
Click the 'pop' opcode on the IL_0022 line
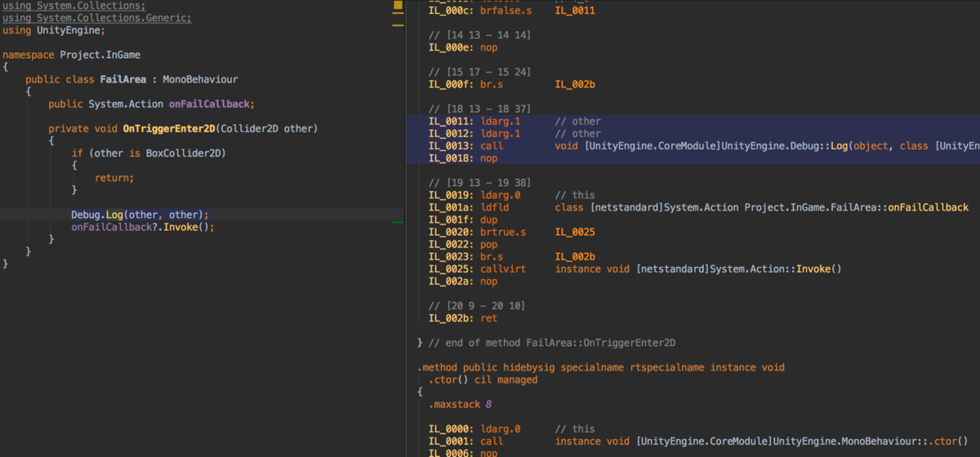click(x=489, y=244)
